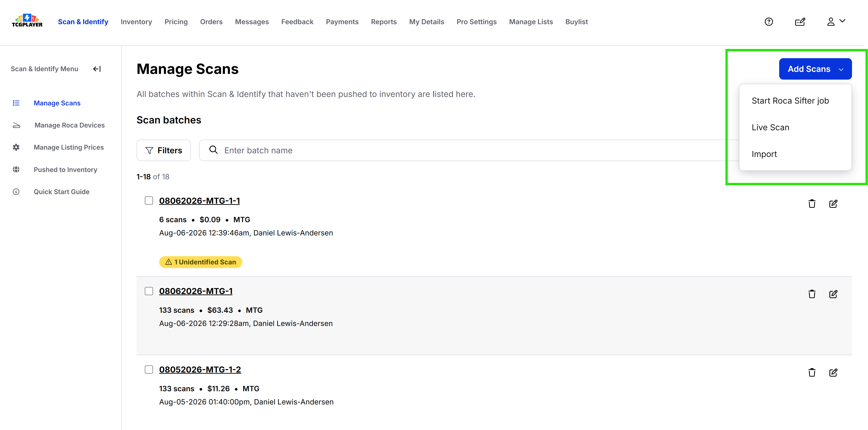
Task: Choose Import from Add Scans menu
Action: click(x=764, y=154)
